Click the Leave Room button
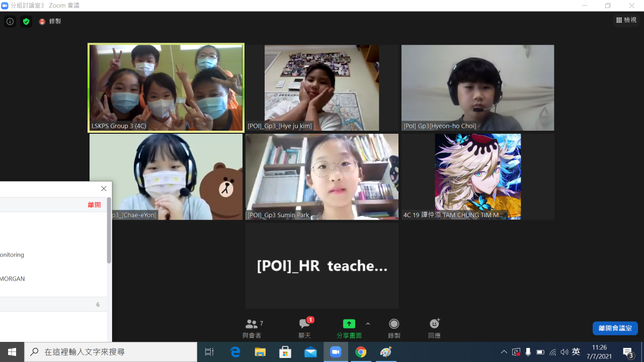 point(615,328)
